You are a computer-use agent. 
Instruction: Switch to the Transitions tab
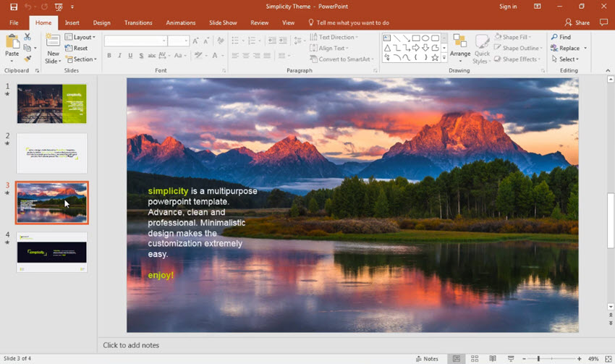coord(138,22)
